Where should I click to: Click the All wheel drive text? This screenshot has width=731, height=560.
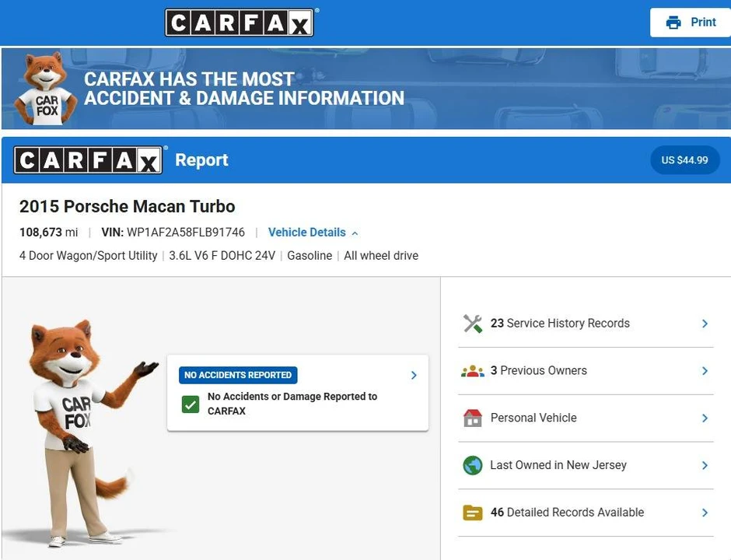381,256
